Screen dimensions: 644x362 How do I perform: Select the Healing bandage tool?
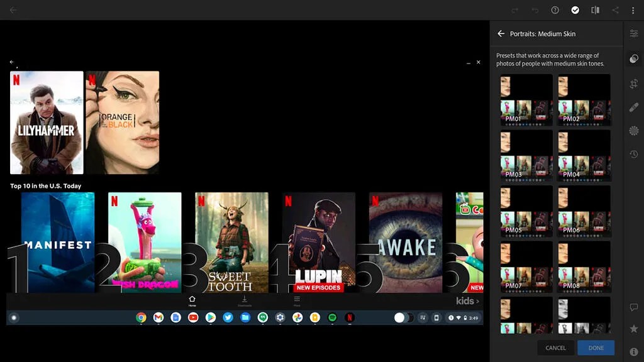click(x=634, y=107)
